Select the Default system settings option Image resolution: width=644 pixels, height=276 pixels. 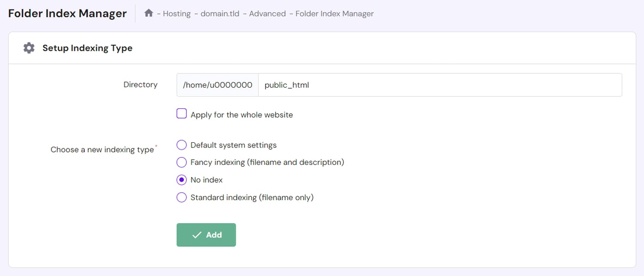(182, 145)
